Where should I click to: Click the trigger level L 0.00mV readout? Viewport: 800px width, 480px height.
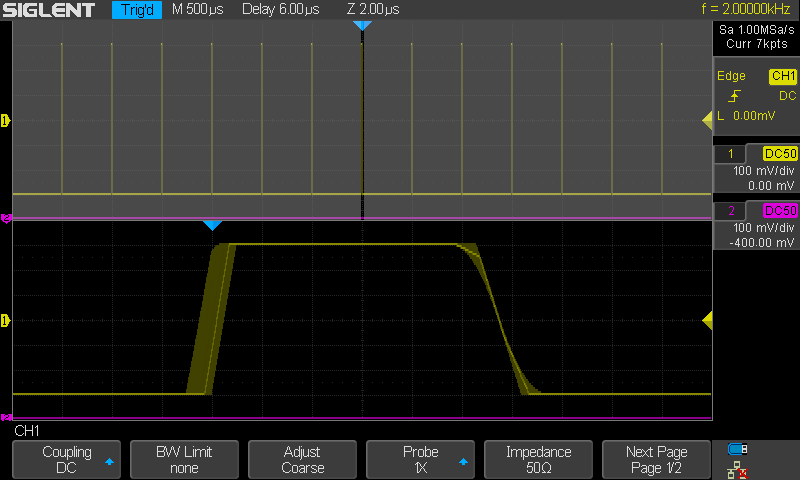click(746, 116)
